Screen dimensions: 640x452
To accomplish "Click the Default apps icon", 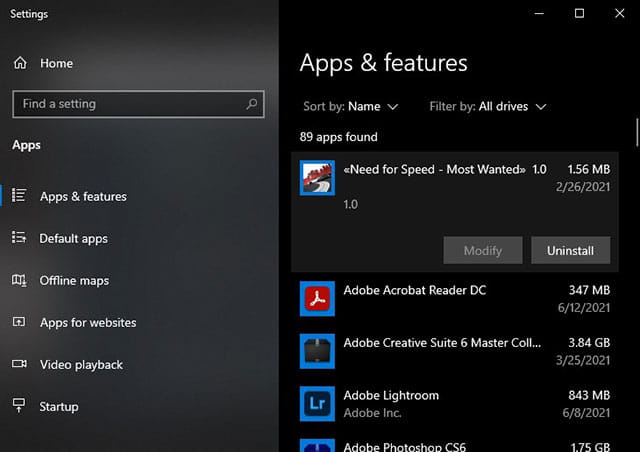I will (19, 237).
